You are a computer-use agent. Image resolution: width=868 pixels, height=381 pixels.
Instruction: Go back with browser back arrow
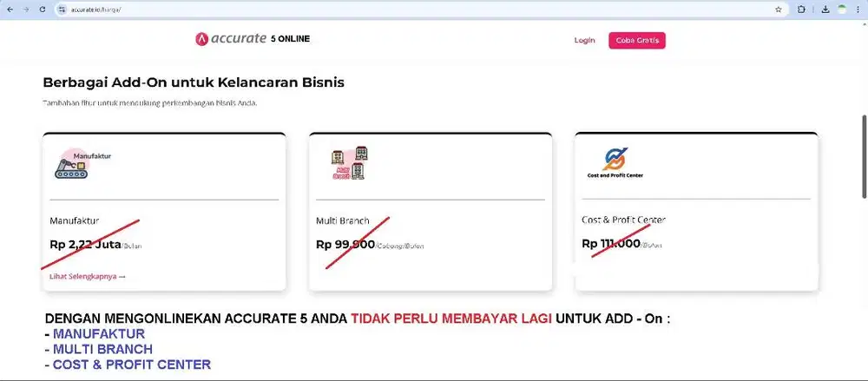coord(10,10)
